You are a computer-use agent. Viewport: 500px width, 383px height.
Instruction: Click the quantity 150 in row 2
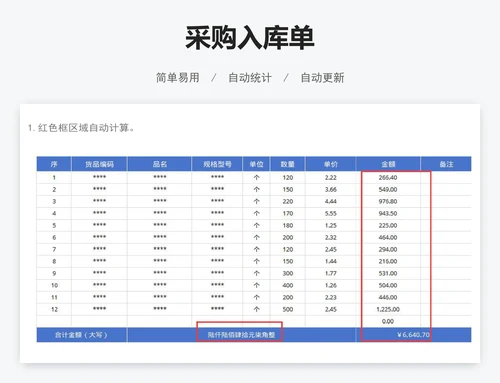(x=288, y=189)
